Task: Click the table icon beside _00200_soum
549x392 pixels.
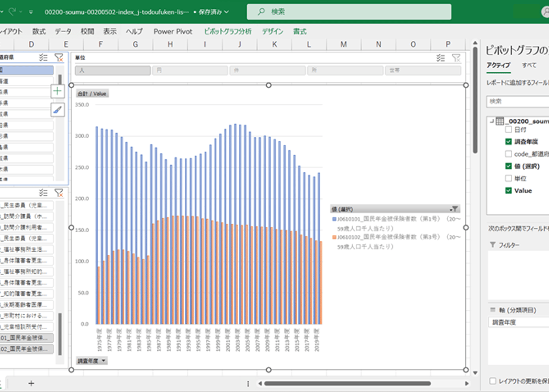Action: [x=500, y=121]
